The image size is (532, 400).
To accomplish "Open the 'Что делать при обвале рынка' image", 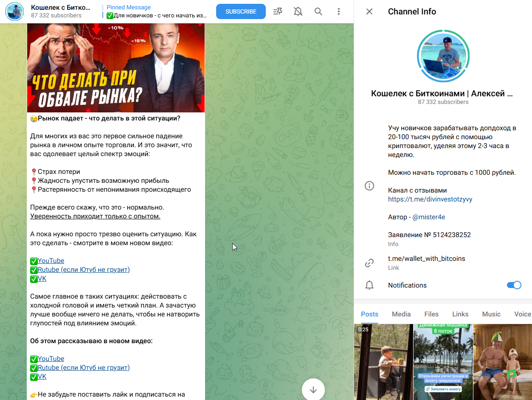I will pyautogui.click(x=116, y=68).
